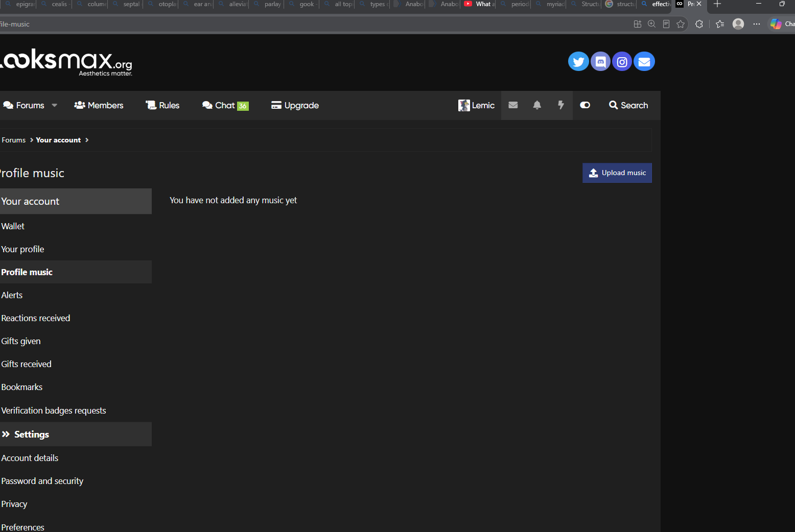
Task: Click the apps grid icon in address bar
Action: click(638, 24)
